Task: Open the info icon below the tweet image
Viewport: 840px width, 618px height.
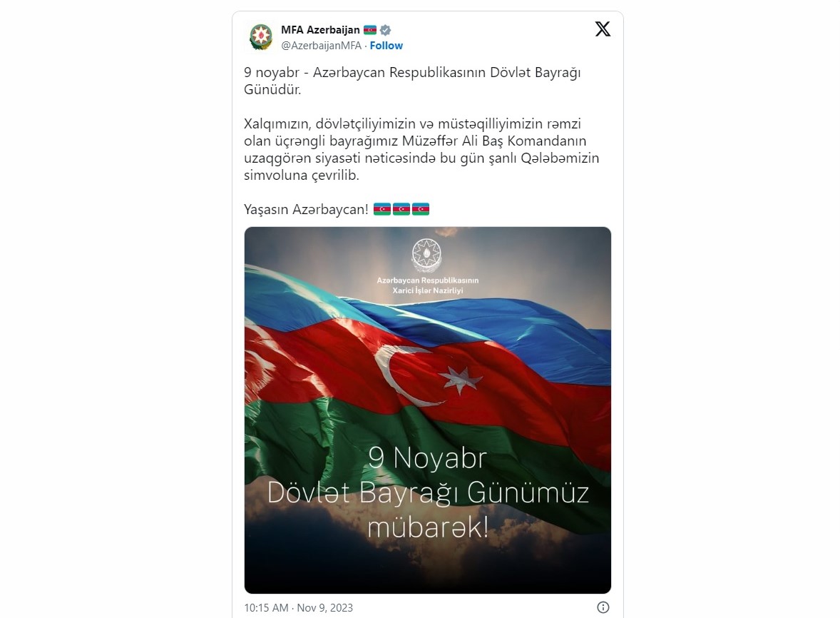Action: (x=603, y=607)
